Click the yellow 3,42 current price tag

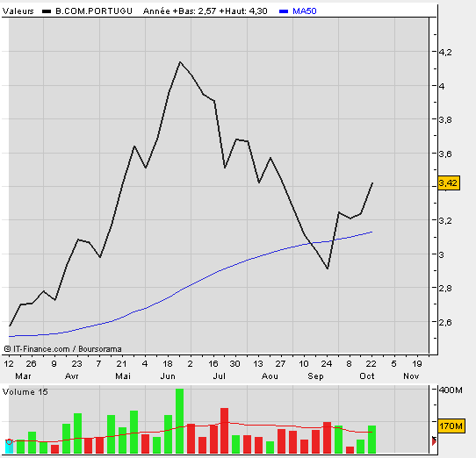449,182
